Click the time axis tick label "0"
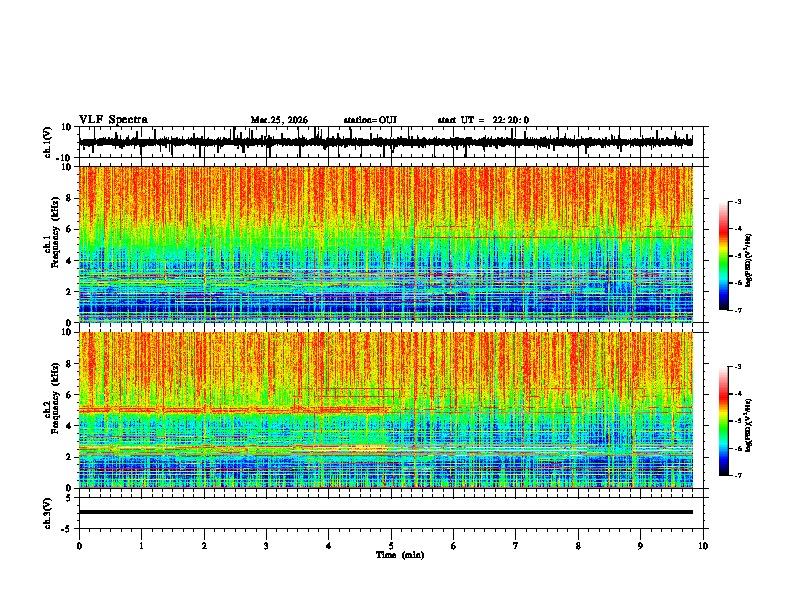Viewport: 792px width, 612px height. point(79,546)
